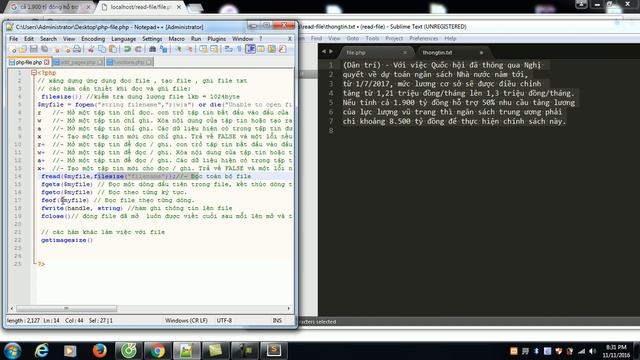Launch Firefox from the taskbar
Image resolution: width=640 pixels, height=360 pixels.
point(99,351)
